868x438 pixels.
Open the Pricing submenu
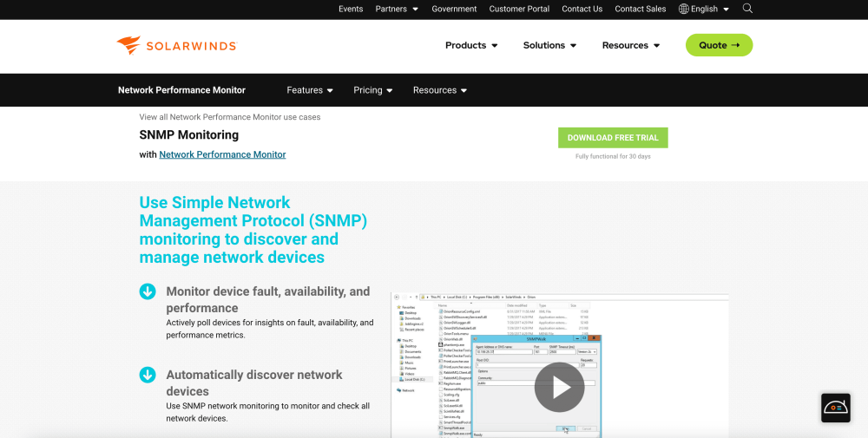(x=373, y=90)
